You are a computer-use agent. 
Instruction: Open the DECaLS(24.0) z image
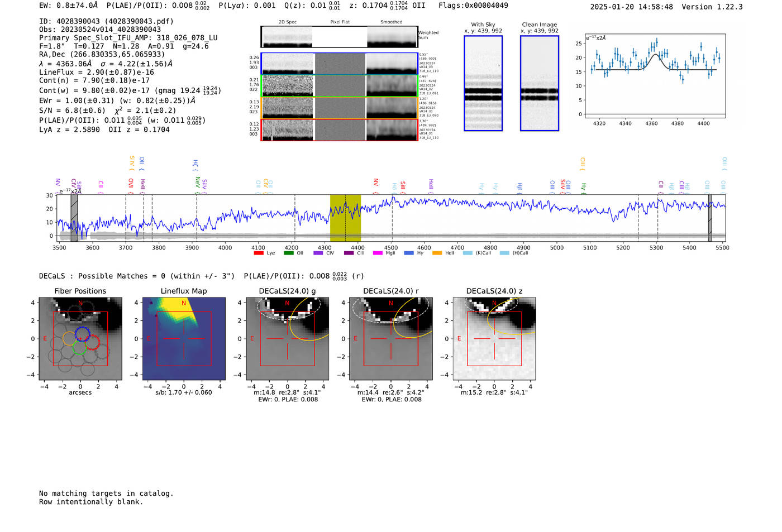click(x=494, y=339)
